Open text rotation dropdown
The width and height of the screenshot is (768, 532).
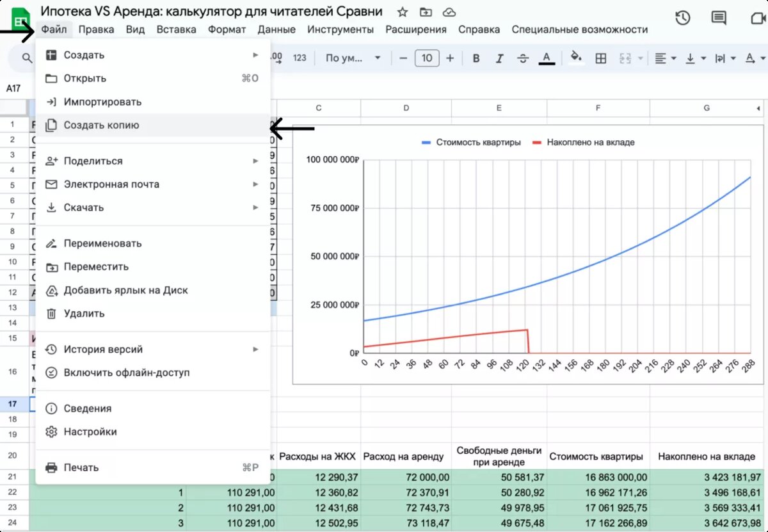point(755,58)
